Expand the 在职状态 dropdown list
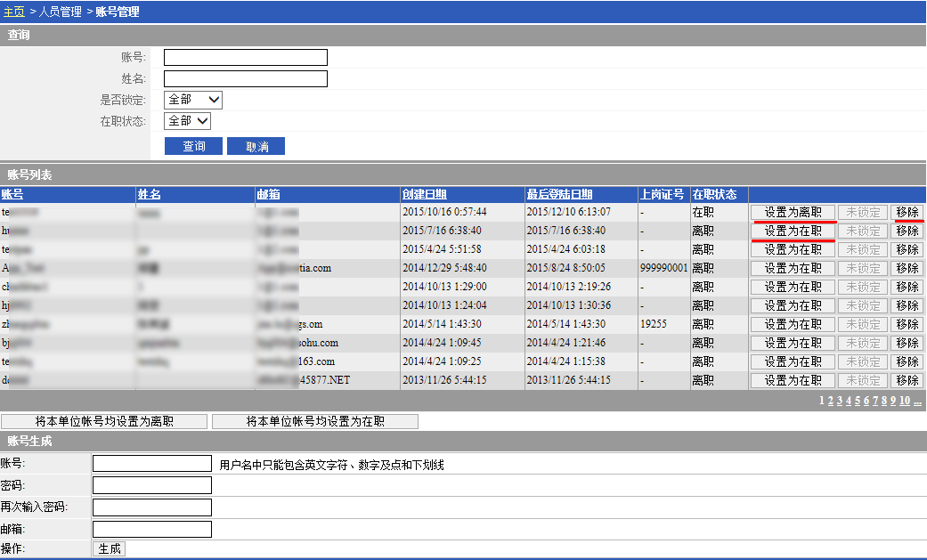This screenshot has width=927, height=560. click(x=187, y=121)
